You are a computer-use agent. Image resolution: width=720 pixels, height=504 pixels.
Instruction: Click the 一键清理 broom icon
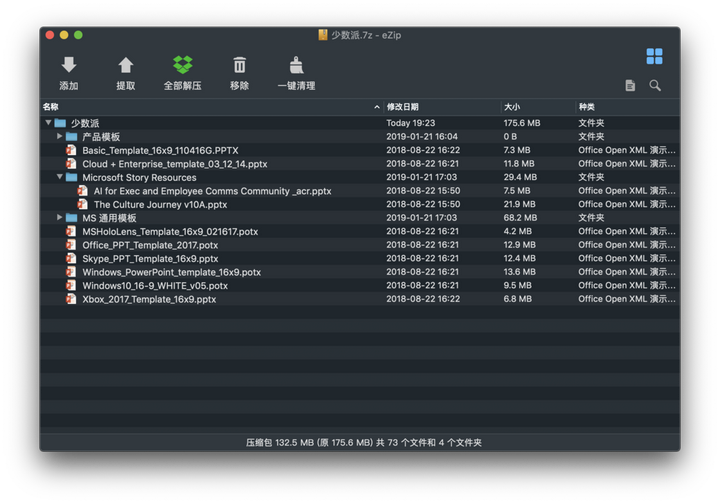pos(296,65)
